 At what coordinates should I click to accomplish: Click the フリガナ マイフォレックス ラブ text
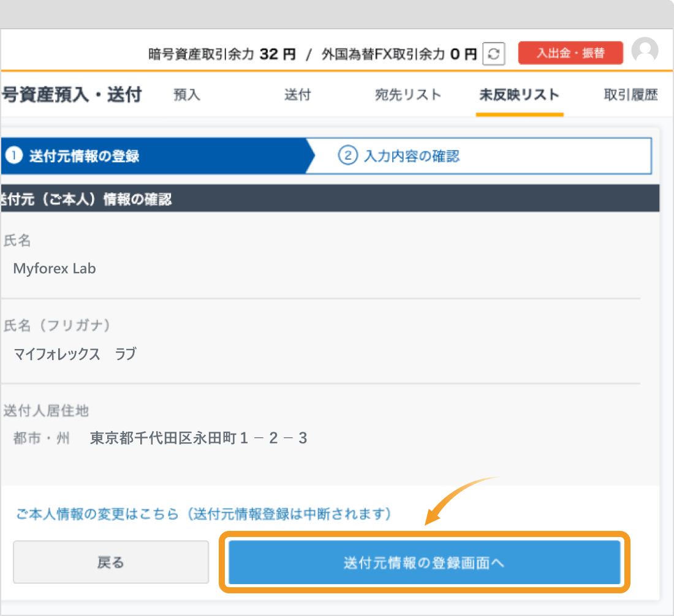coord(76,354)
